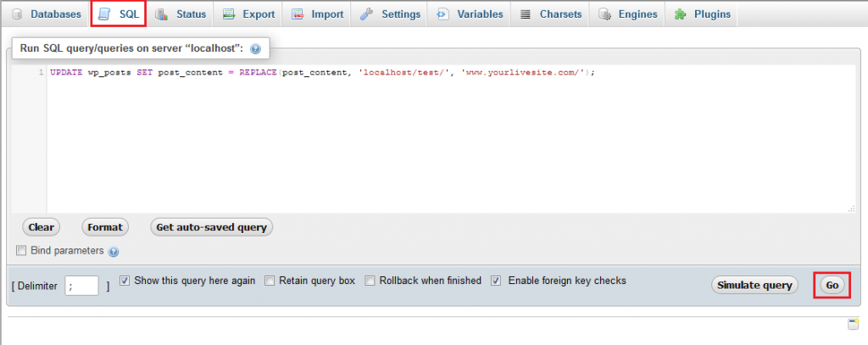This screenshot has height=345, width=868.
Task: Switch to the Variables tab
Action: tap(470, 14)
